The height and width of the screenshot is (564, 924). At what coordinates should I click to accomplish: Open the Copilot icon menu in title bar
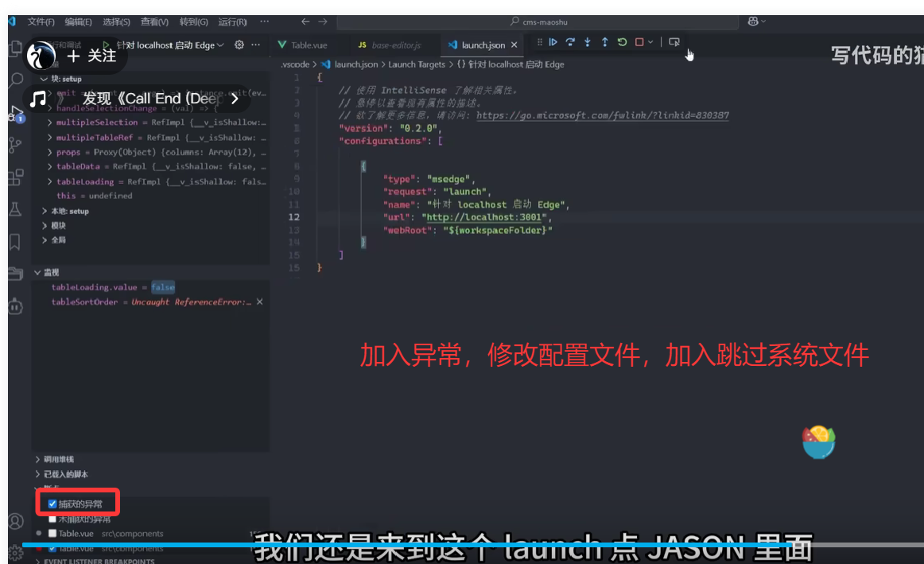click(757, 21)
